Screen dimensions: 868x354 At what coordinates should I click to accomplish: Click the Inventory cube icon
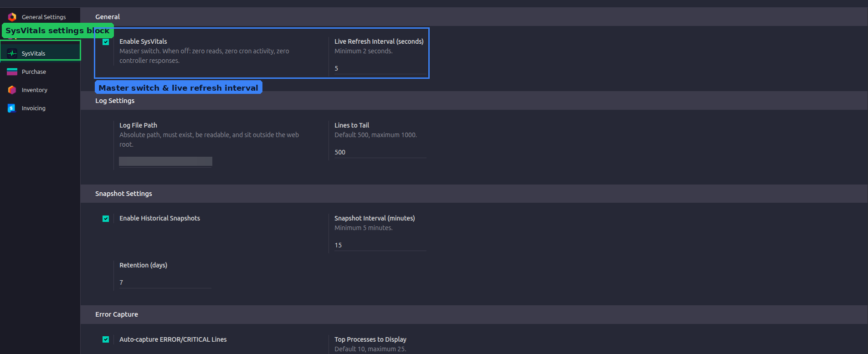[x=12, y=90]
